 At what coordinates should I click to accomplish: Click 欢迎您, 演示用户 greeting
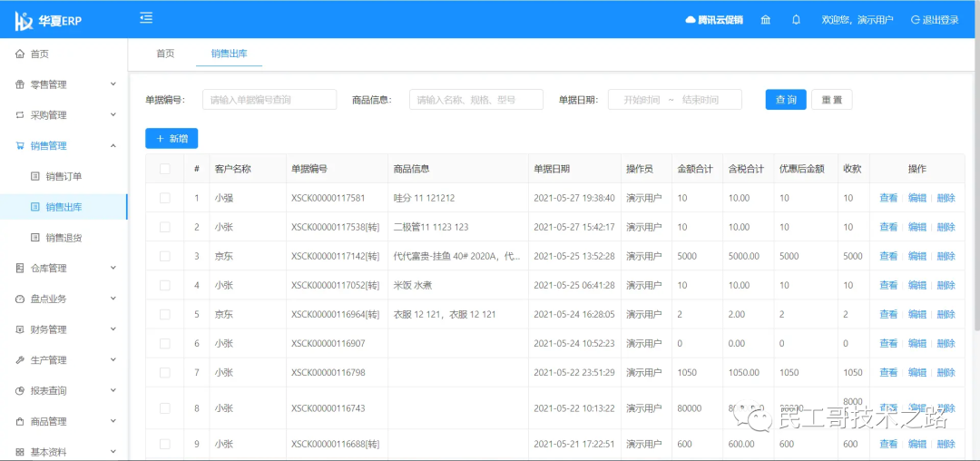857,20
